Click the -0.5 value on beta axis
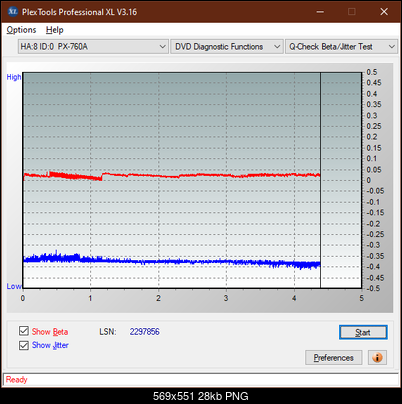Image resolution: width=402 pixels, height=404 pixels. pos(373,288)
